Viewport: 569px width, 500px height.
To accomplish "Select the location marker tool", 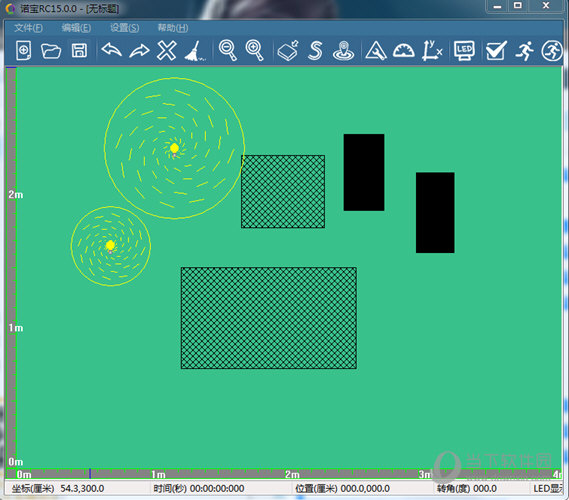I will (343, 51).
